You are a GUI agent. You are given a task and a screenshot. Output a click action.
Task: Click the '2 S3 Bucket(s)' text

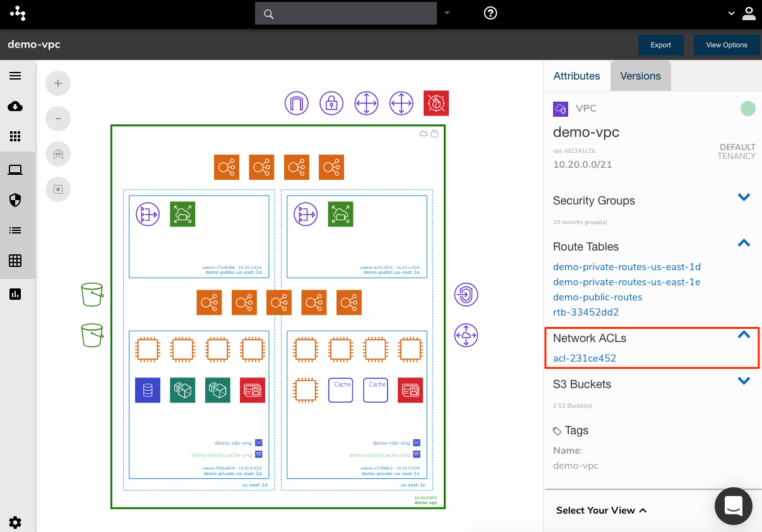[x=573, y=406]
